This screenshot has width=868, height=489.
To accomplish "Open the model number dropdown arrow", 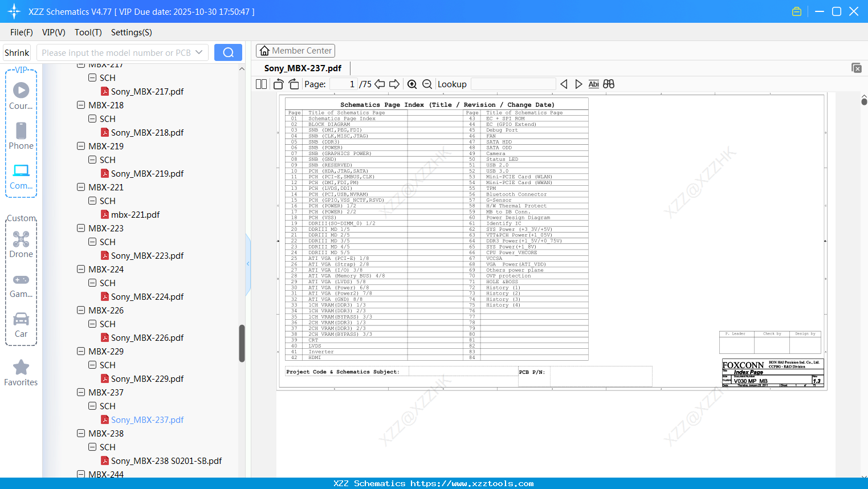I will point(199,52).
